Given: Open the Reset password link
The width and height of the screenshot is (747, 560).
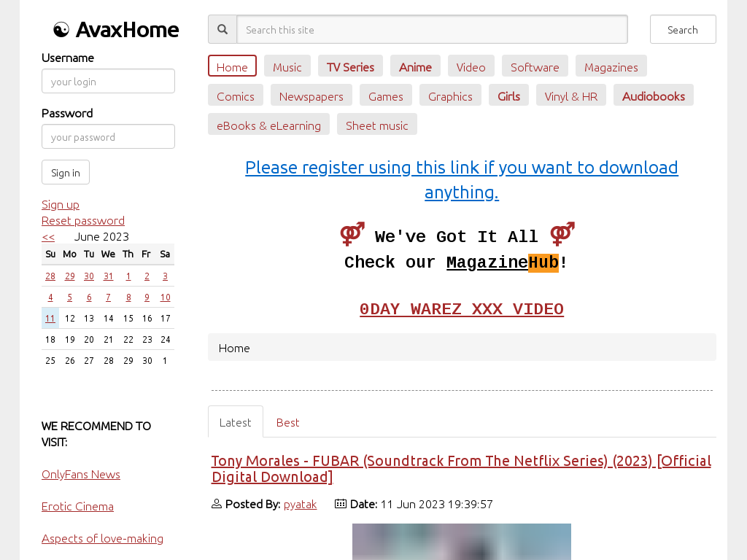Looking at the screenshot, I should 83,221.
